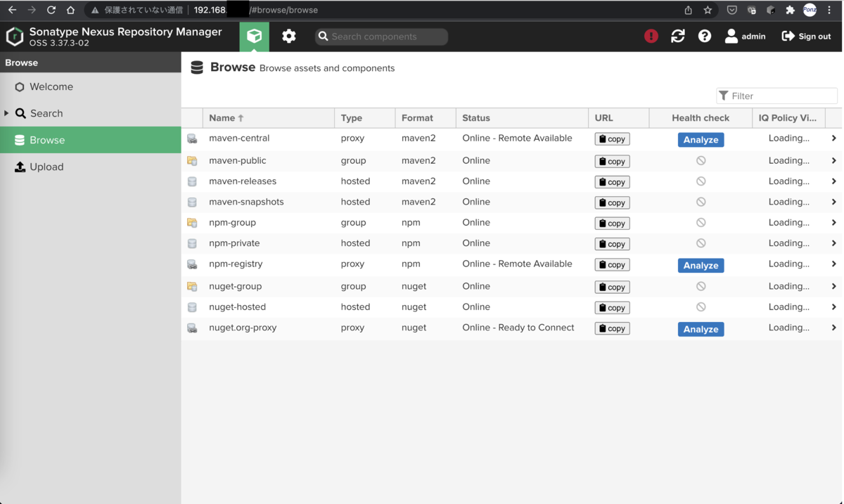Click the red system status alert icon

tap(651, 36)
